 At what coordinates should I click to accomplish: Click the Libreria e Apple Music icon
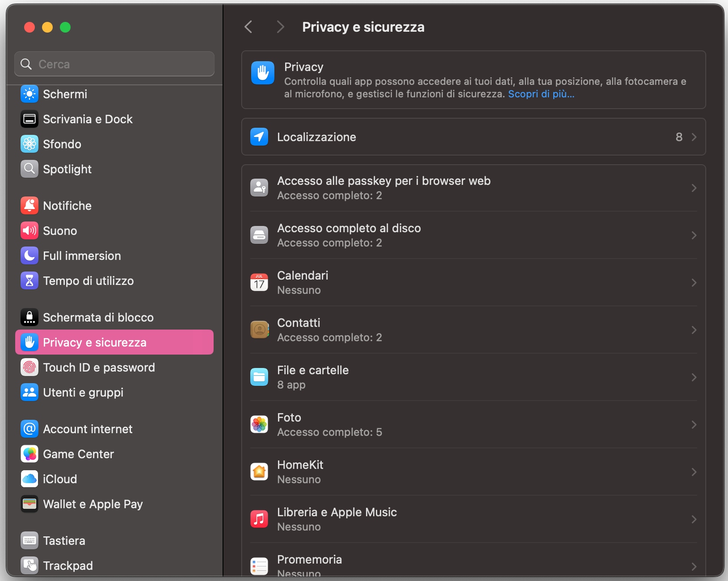259,519
